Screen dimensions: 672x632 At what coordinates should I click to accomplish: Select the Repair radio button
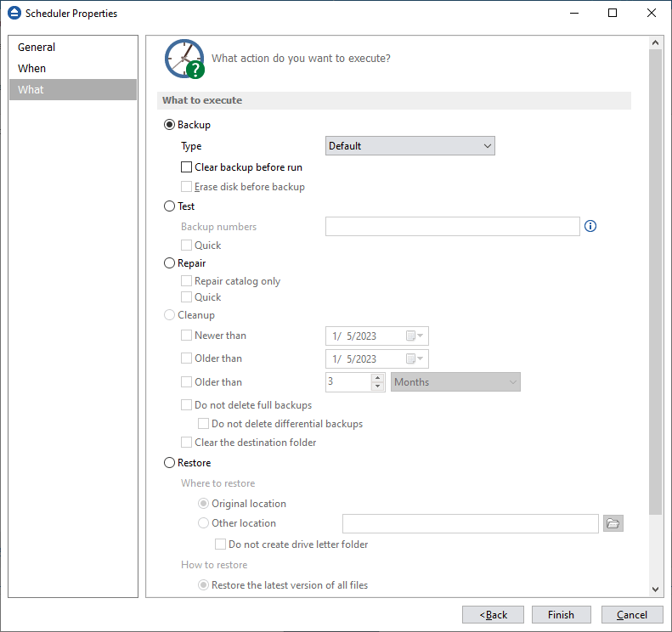pyautogui.click(x=169, y=263)
